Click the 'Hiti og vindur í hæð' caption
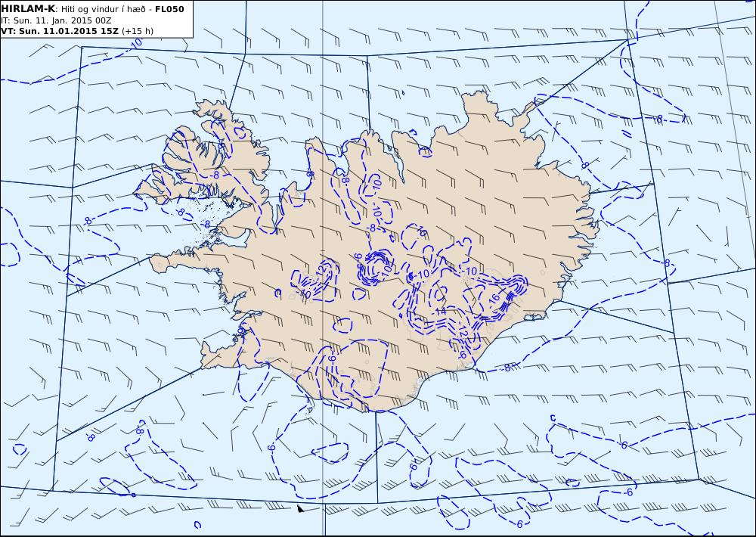The height and width of the screenshot is (537, 756). pos(103,9)
